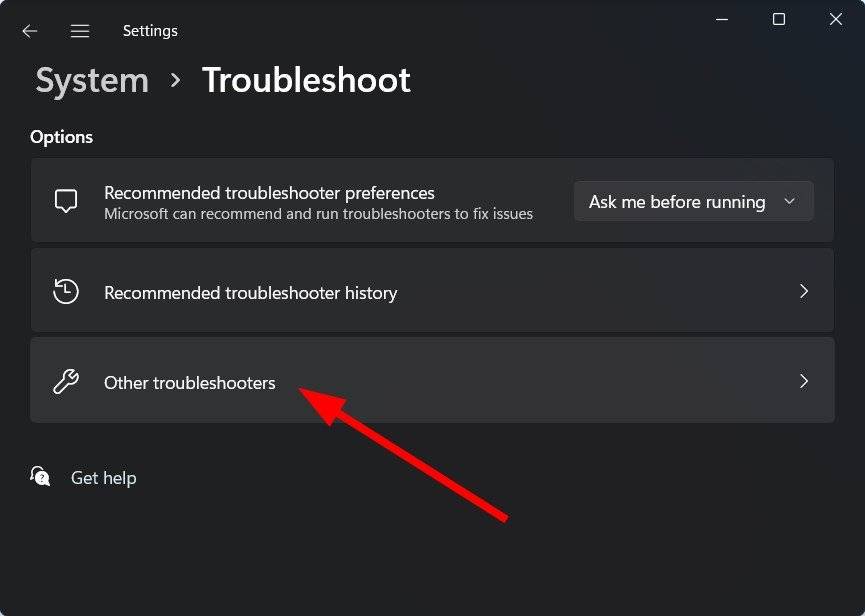This screenshot has height=616, width=865.
Task: Click the clock history icon
Action: pos(65,292)
